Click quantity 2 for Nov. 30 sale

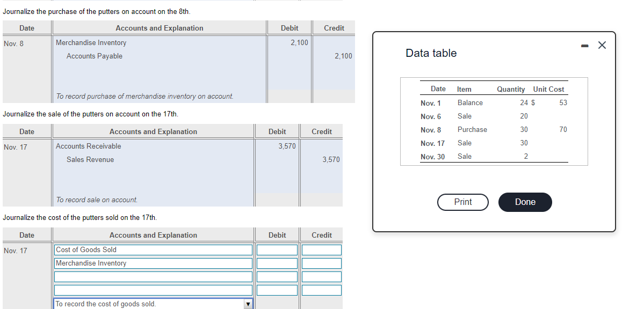pos(526,156)
